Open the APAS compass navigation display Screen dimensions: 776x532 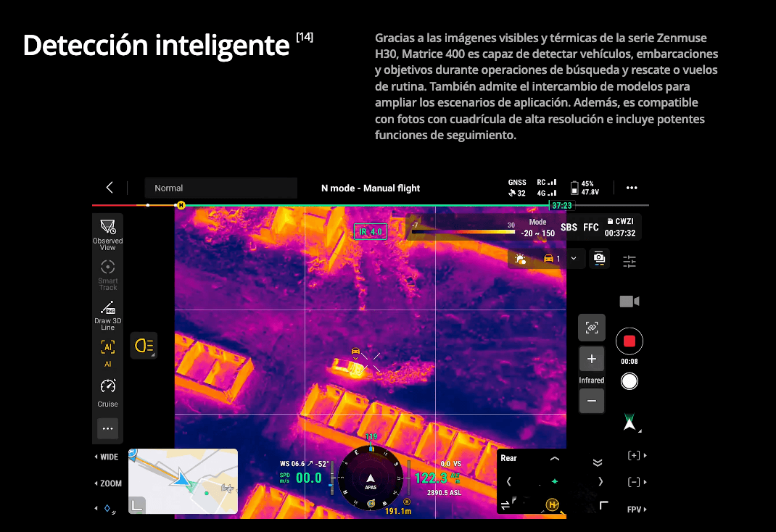click(x=370, y=478)
